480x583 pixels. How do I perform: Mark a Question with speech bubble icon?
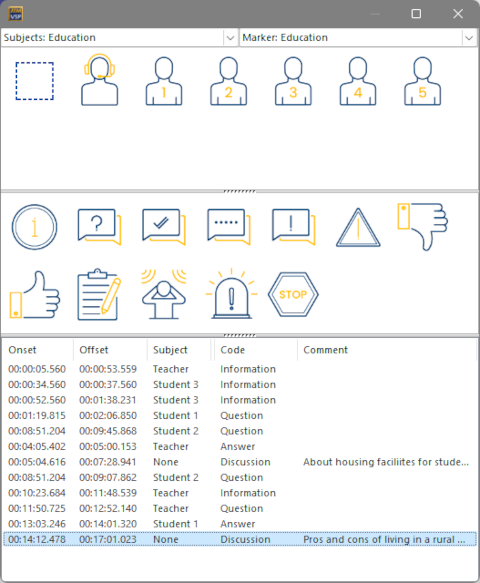coord(99,227)
